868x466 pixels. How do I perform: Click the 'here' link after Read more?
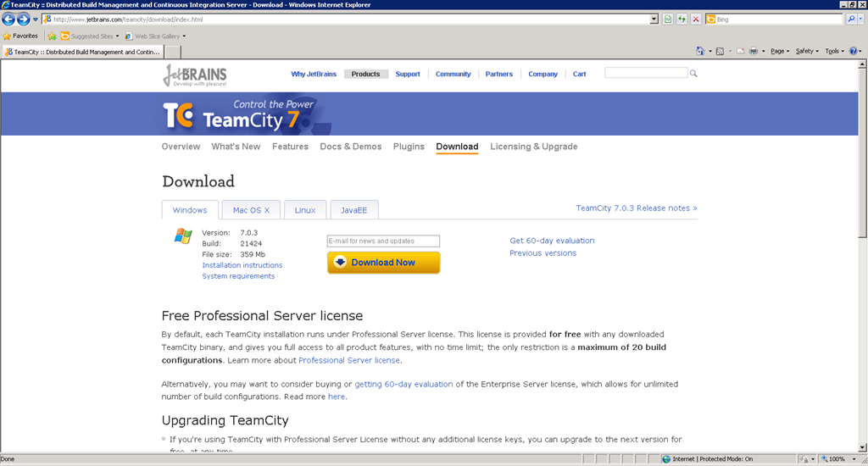point(336,397)
